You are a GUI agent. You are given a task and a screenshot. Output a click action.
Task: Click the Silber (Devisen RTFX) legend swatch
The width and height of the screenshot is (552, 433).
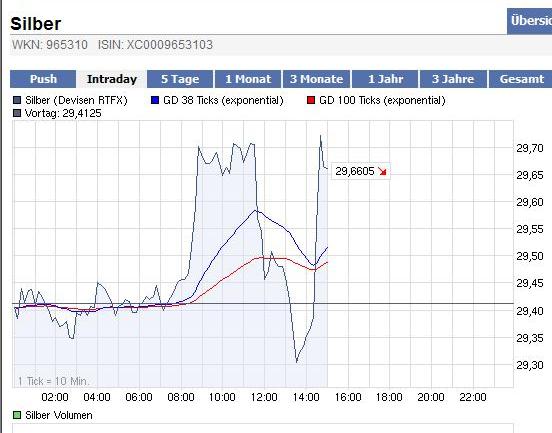(x=17, y=100)
